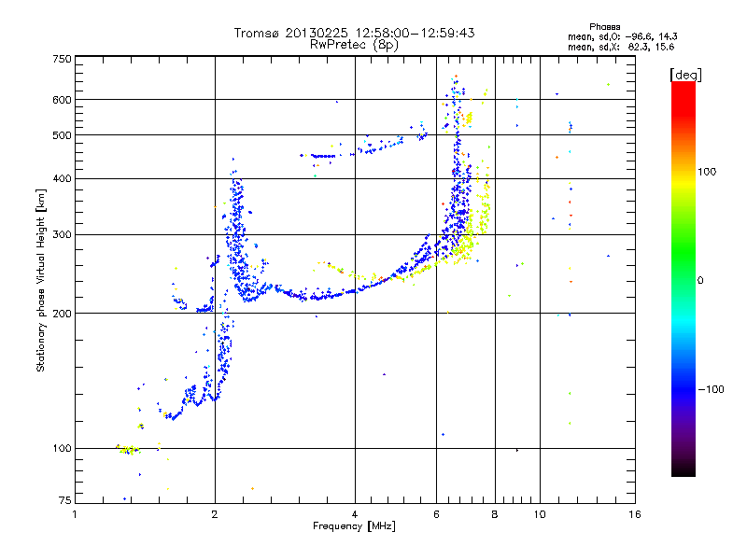747x560 pixels.
Task: Click the rainbow phase colorbar
Action: [x=684, y=278]
